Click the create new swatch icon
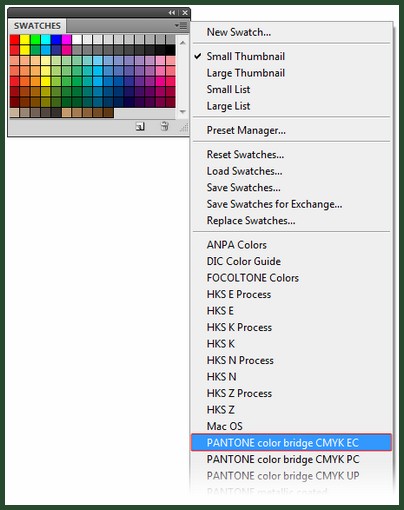The image size is (404, 510). (x=140, y=126)
